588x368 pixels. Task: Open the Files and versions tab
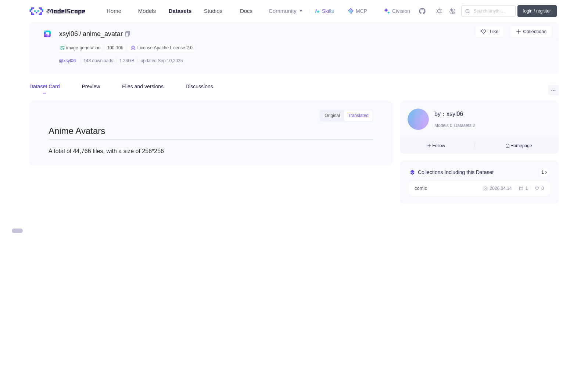pos(143,86)
